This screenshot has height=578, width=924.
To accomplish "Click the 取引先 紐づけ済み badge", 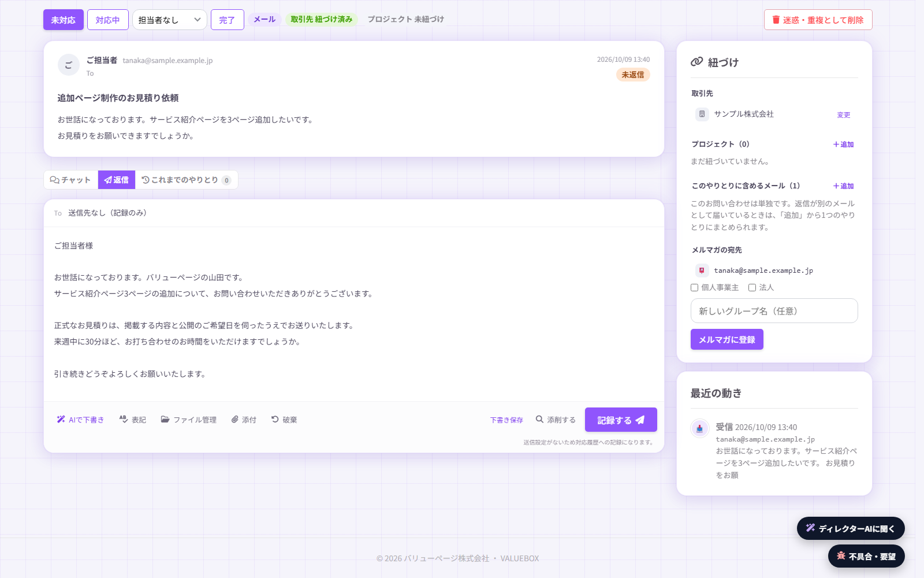I will point(322,19).
